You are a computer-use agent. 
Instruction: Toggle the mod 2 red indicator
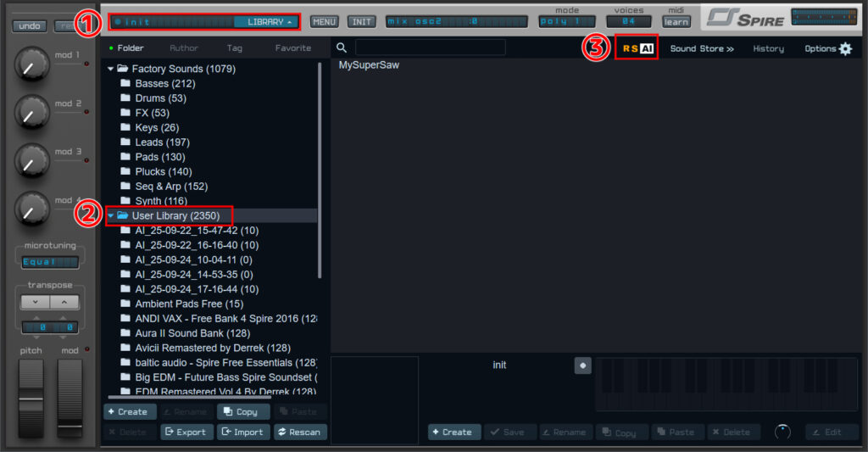click(x=87, y=112)
